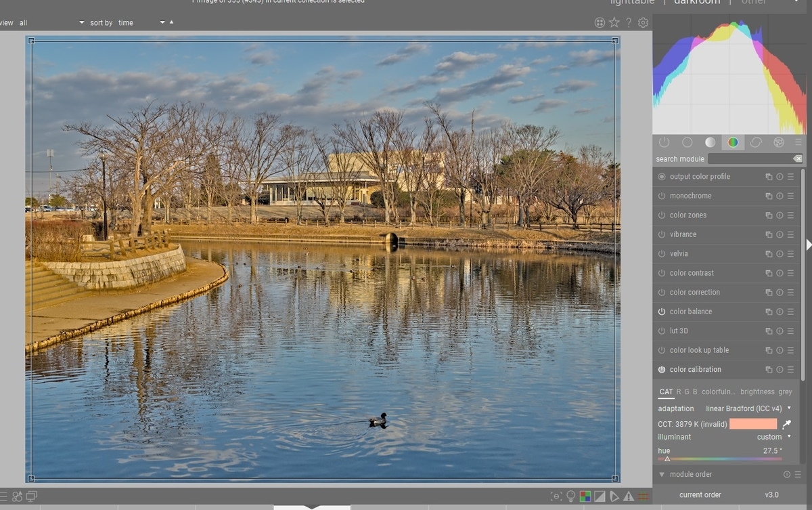The image size is (812, 510).
Task: Open the correct modules group tab
Action: click(x=756, y=142)
